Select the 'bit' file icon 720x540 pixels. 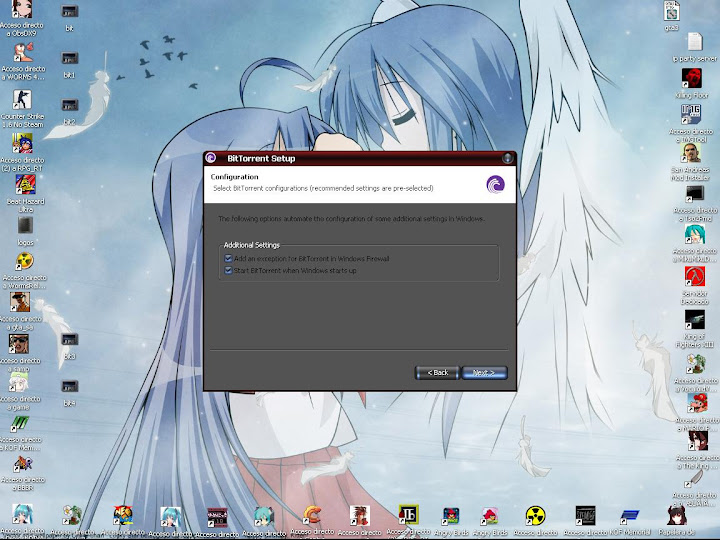click(x=70, y=11)
